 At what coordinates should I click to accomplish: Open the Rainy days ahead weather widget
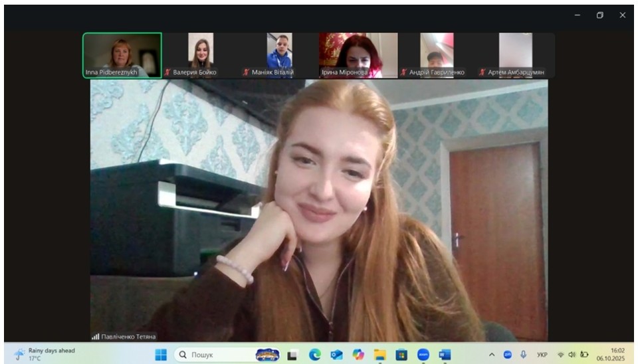[45, 354]
